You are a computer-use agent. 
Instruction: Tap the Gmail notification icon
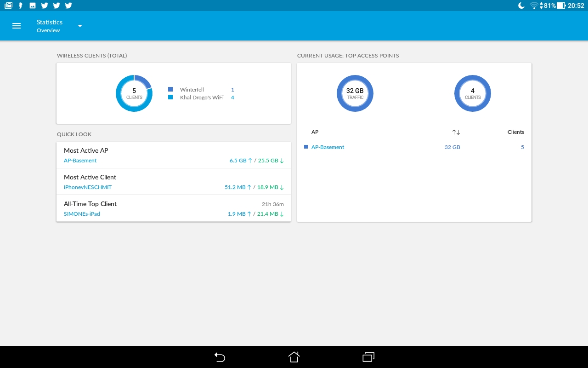8,6
